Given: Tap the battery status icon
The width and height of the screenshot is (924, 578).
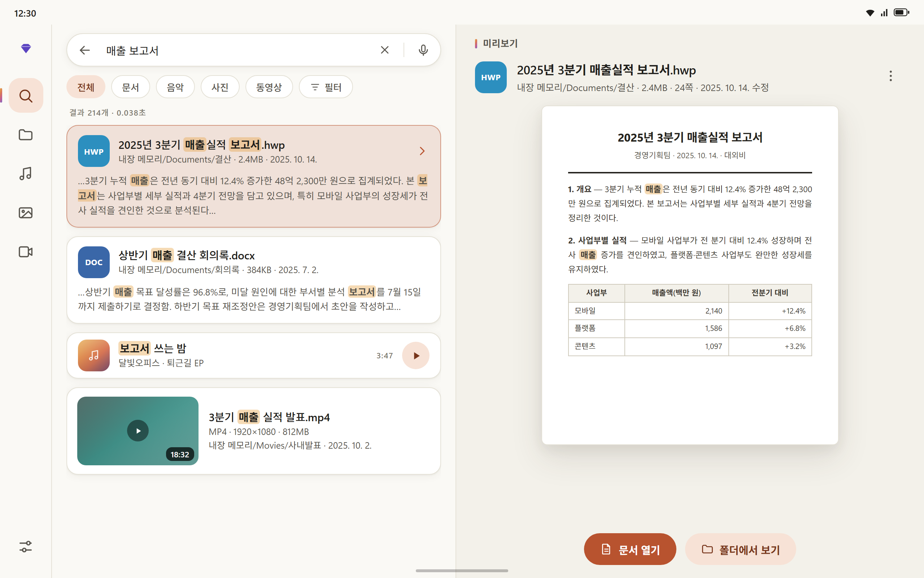Looking at the screenshot, I should point(901,13).
